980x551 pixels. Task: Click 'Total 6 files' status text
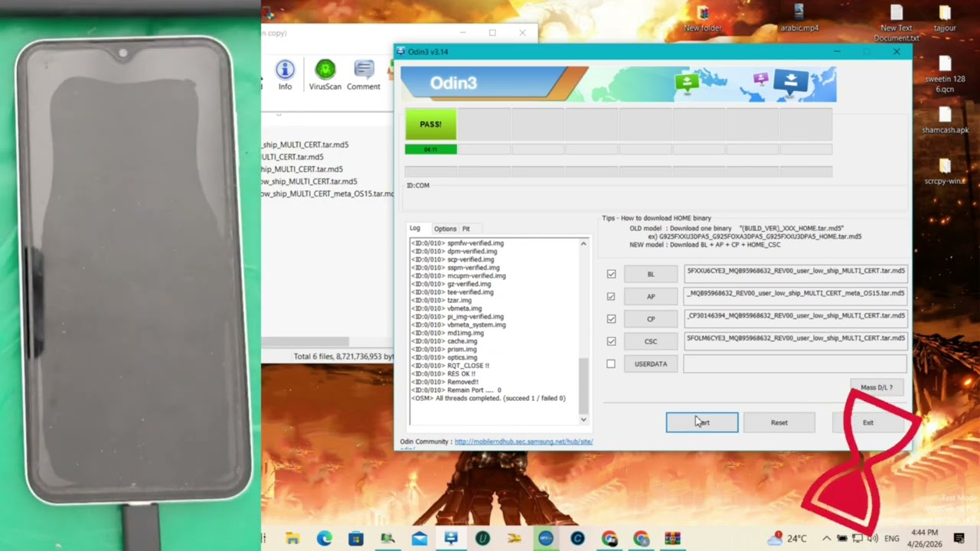pyautogui.click(x=343, y=357)
